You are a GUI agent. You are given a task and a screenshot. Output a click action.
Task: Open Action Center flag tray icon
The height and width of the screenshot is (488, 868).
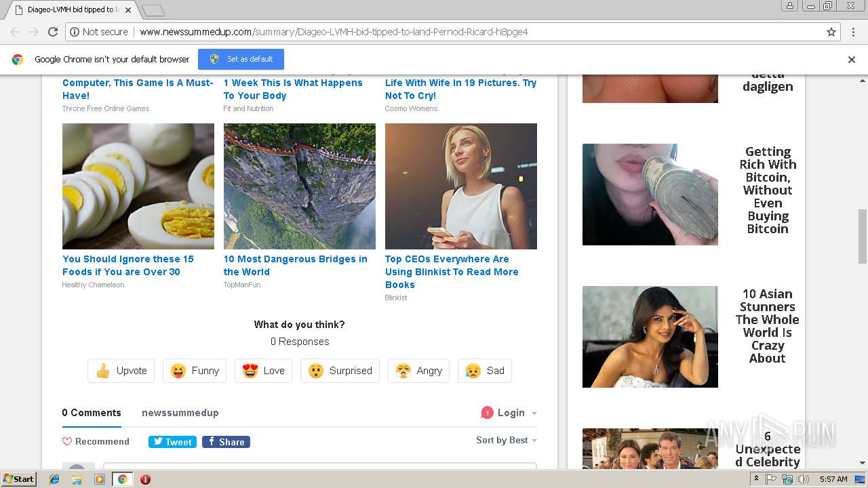[x=771, y=479]
